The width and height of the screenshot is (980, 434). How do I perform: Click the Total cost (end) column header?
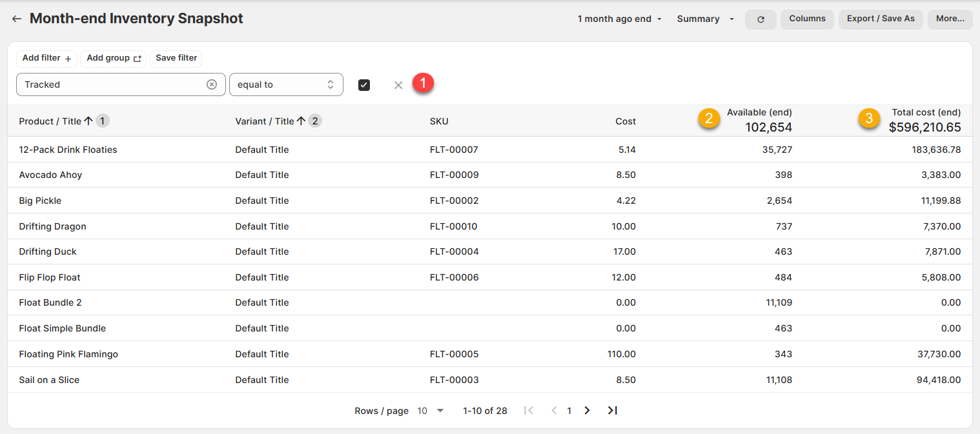926,112
